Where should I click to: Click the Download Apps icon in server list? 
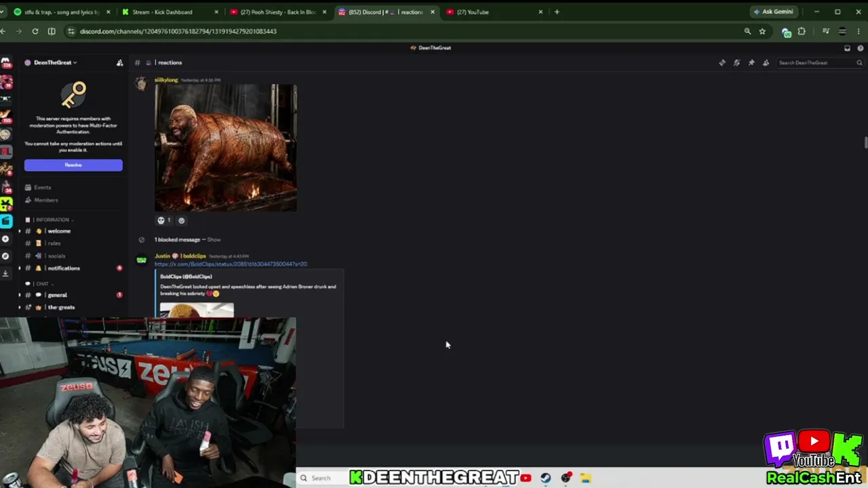click(6, 273)
